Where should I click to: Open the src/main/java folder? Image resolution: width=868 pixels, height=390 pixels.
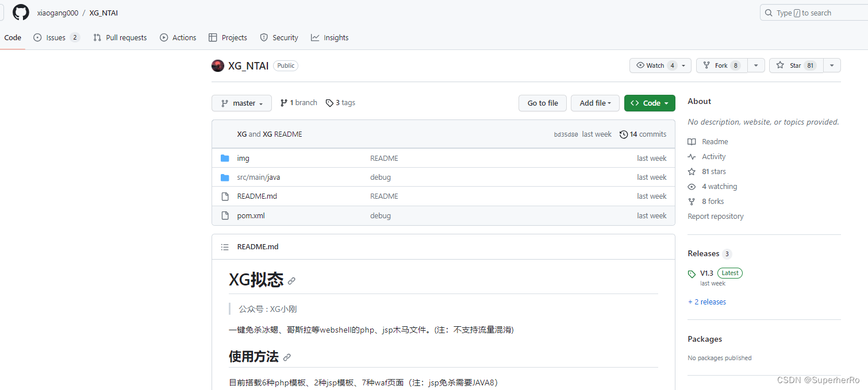[258, 177]
